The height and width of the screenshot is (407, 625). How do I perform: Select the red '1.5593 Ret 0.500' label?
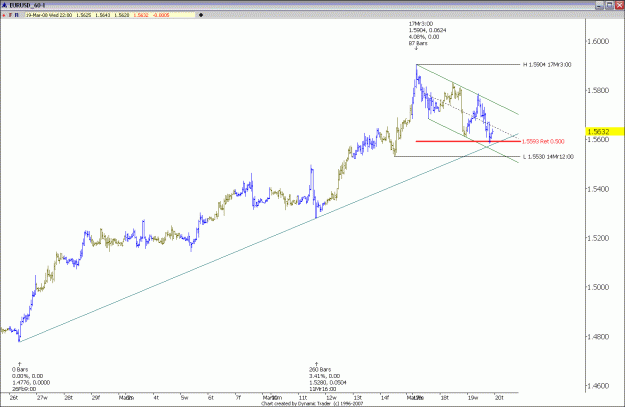[x=543, y=142]
